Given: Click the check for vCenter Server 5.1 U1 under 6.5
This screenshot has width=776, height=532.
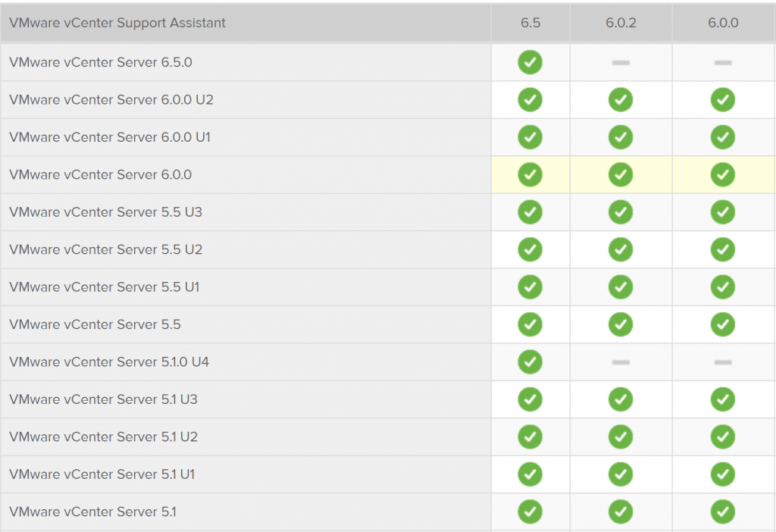Looking at the screenshot, I should coord(530,474).
